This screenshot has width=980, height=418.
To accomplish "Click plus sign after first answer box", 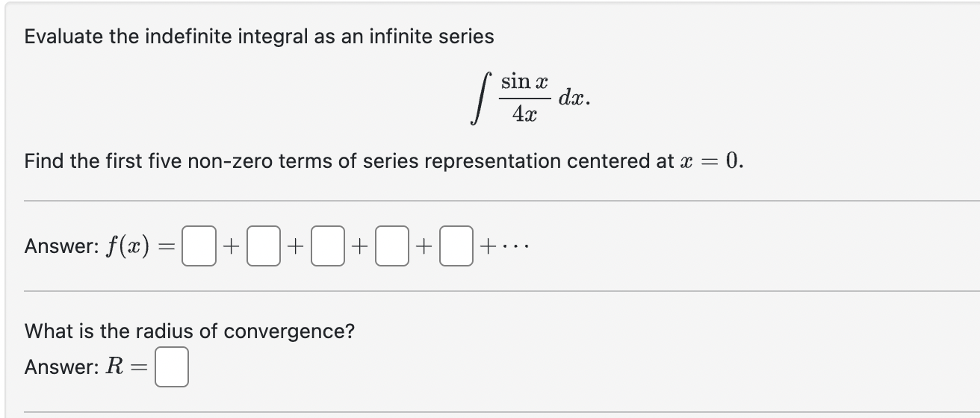I will [x=234, y=245].
